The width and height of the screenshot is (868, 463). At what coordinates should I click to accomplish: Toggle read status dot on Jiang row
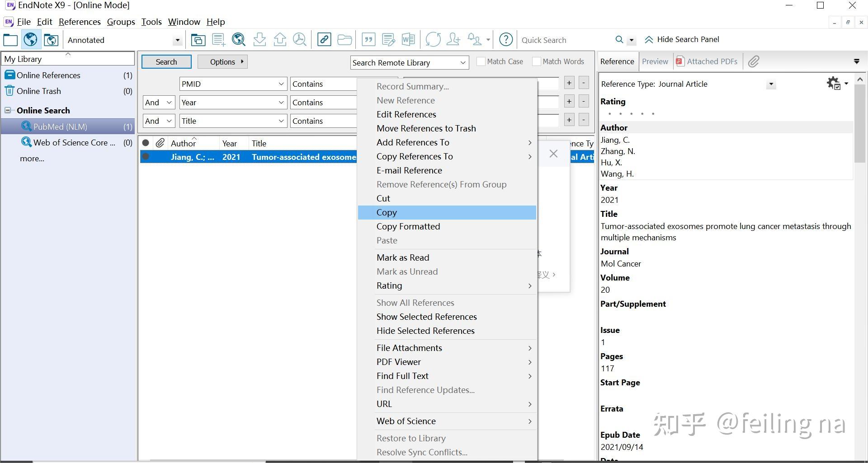coord(146,157)
